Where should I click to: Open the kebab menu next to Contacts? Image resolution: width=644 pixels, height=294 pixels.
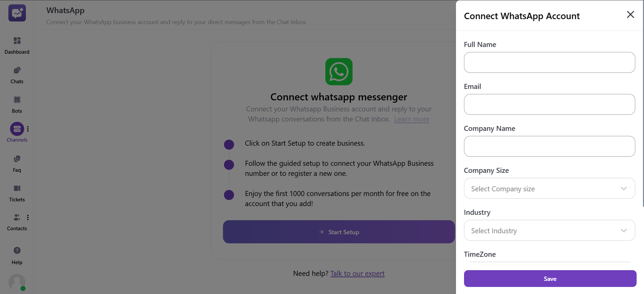pyautogui.click(x=28, y=217)
